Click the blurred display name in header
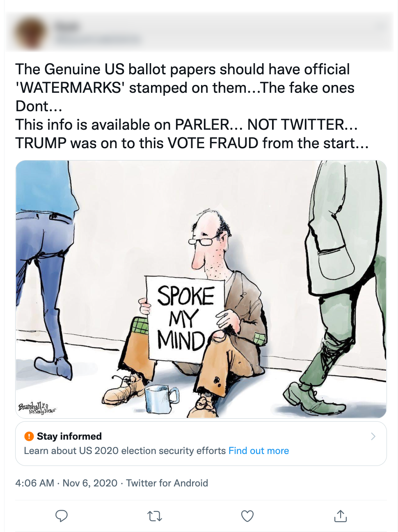This screenshot has height=532, width=398. pos(67,27)
